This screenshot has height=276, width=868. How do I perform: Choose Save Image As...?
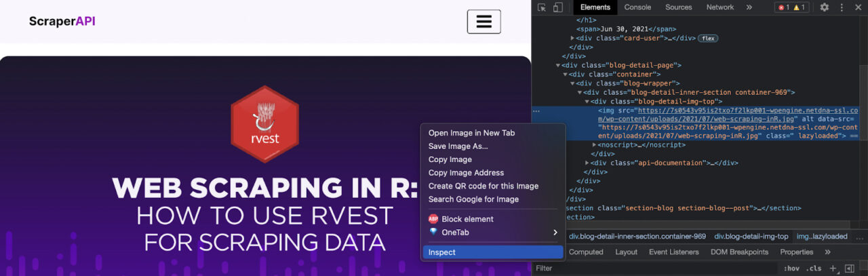click(x=458, y=146)
